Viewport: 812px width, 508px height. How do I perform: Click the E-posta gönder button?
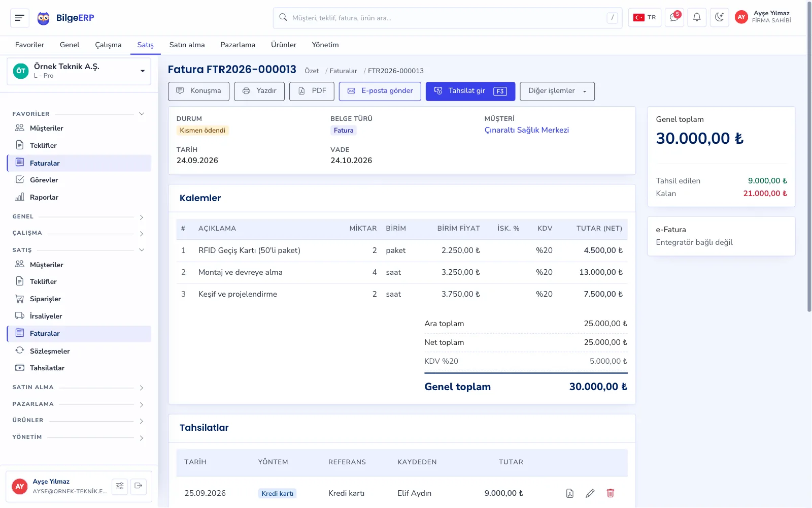(380, 91)
